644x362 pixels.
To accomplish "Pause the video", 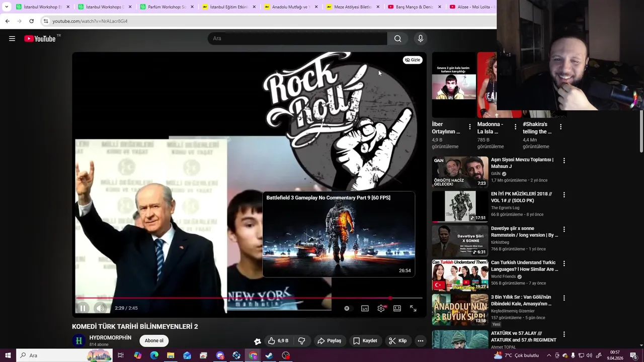I will tap(83, 308).
